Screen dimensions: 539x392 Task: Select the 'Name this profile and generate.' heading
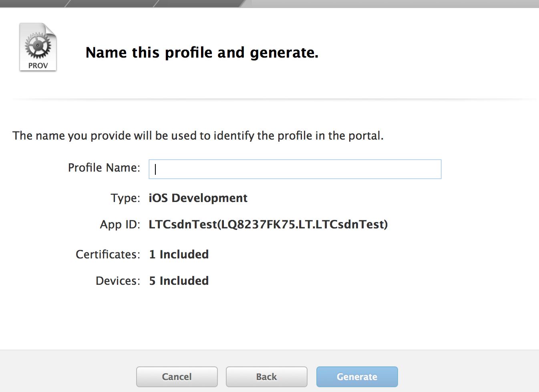(202, 53)
